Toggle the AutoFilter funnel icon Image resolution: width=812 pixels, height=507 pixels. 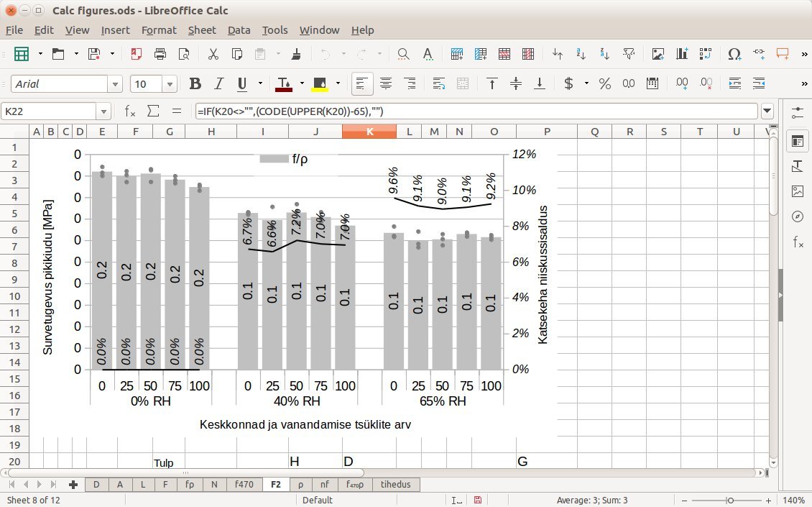pos(629,54)
